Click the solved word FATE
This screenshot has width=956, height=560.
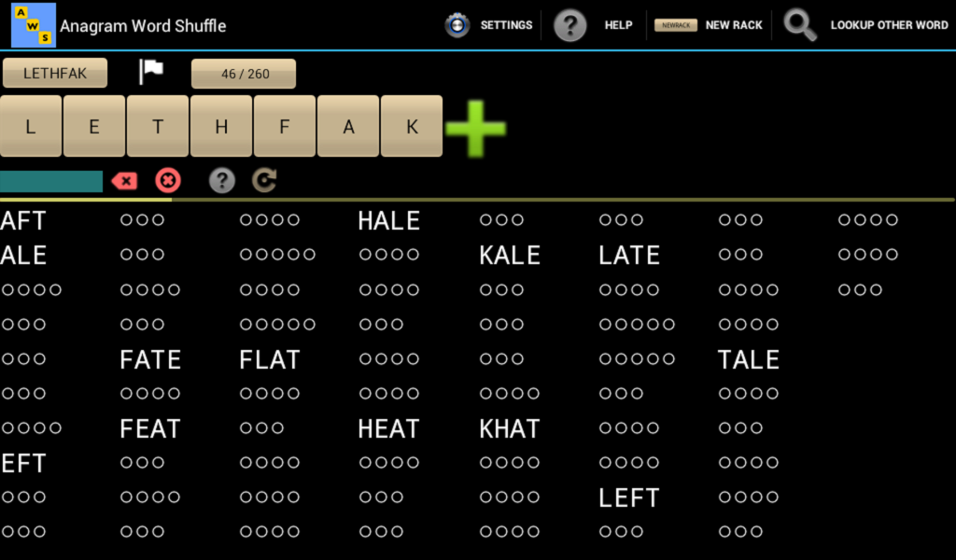coord(149,359)
